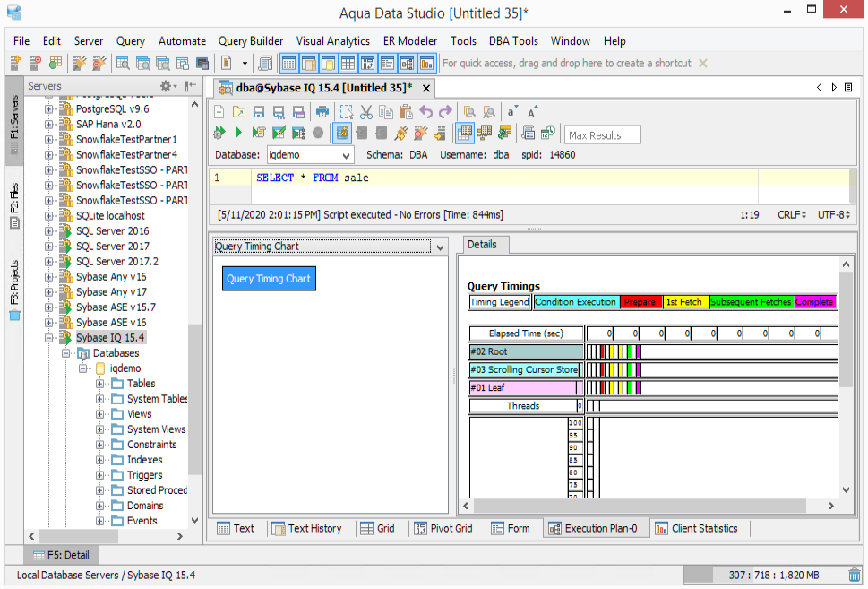Open a file with the folder icon
Screen dimensions: 868x589
239,112
